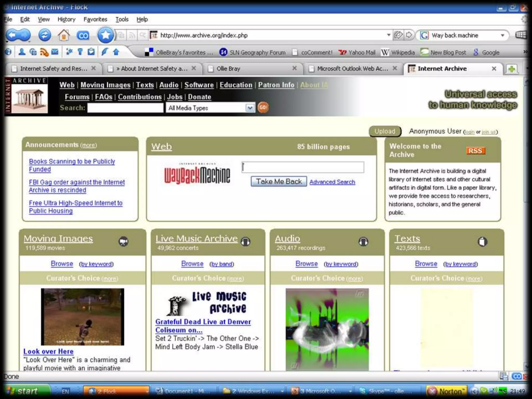Close the Microsoft Outlook Web Access tab
Viewport: 532px width, 399px height.
395,68
